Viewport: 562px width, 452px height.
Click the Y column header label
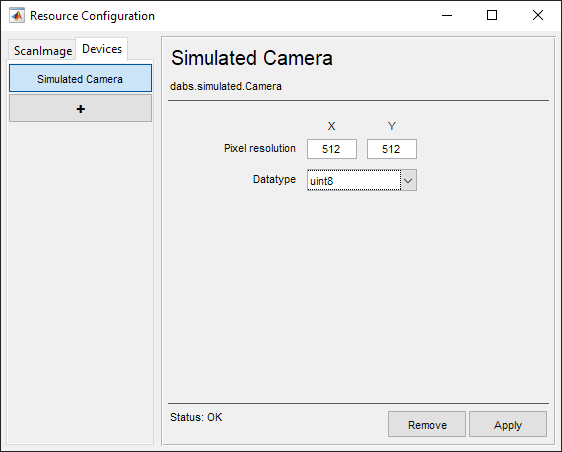[391, 126]
